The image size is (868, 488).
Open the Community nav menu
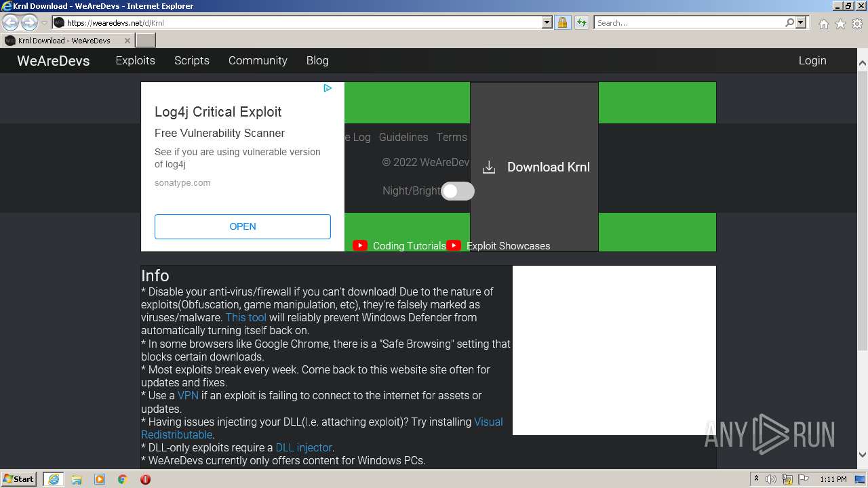click(258, 60)
